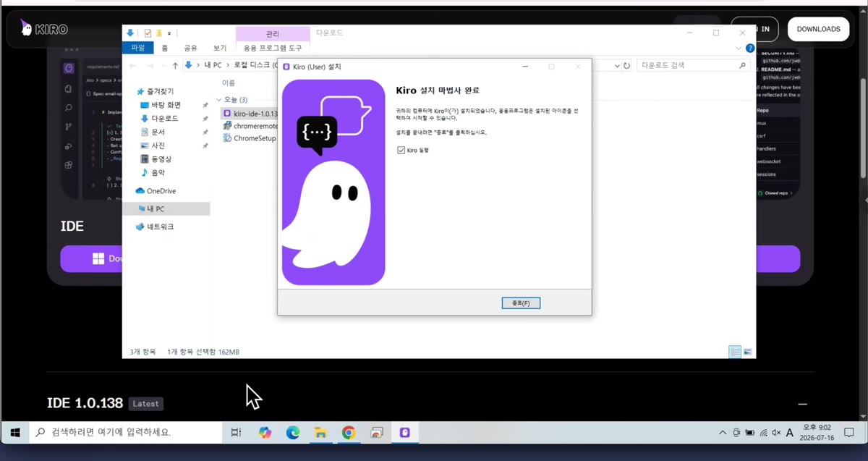868x461 pixels.
Task: Open the address bar history dropdown
Action: pos(616,65)
